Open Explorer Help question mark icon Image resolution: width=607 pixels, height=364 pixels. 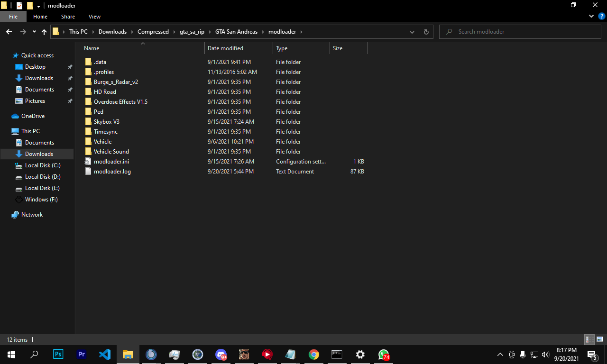[x=601, y=16]
